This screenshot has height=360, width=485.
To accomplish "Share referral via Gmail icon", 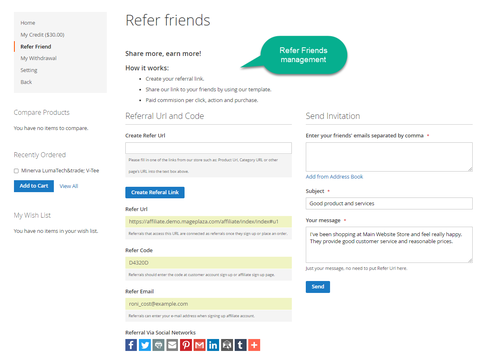I will pos(199,345).
